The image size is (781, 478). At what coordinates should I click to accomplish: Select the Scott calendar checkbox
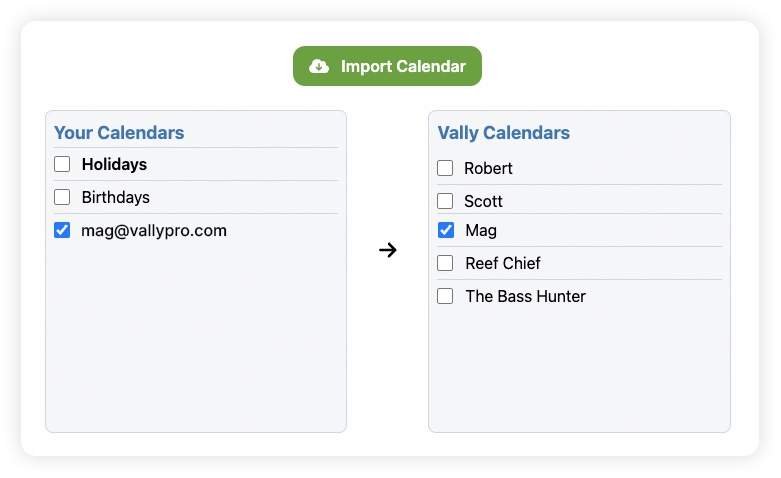tap(445, 201)
